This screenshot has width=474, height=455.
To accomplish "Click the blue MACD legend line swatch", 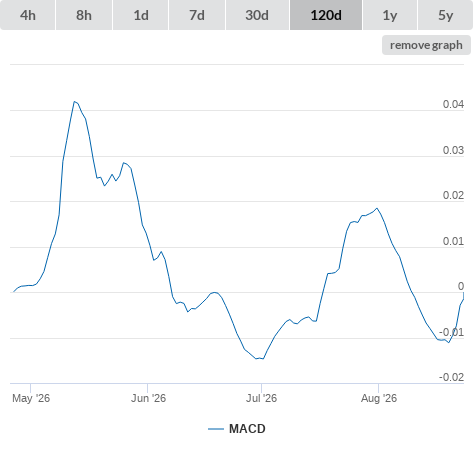I will 216,429.
